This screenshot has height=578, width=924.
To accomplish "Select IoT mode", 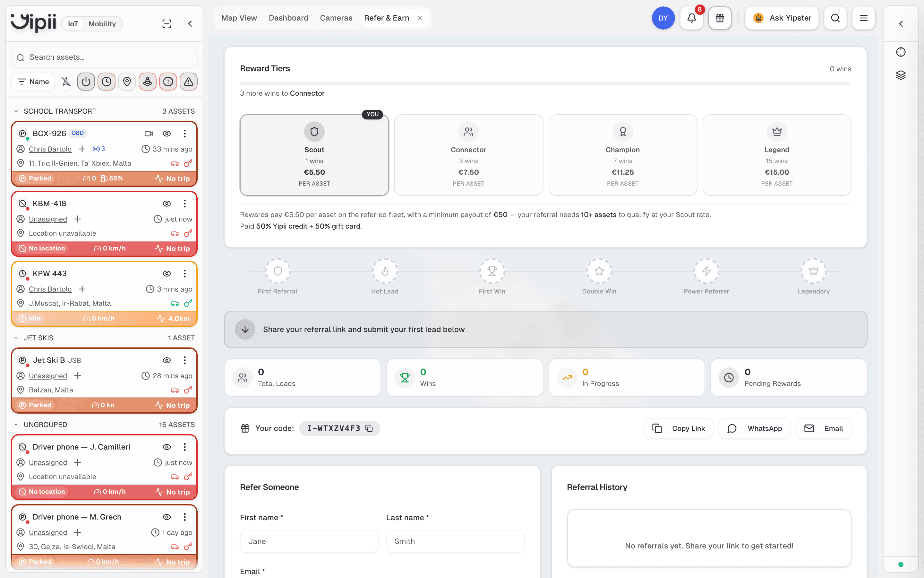I will (73, 24).
